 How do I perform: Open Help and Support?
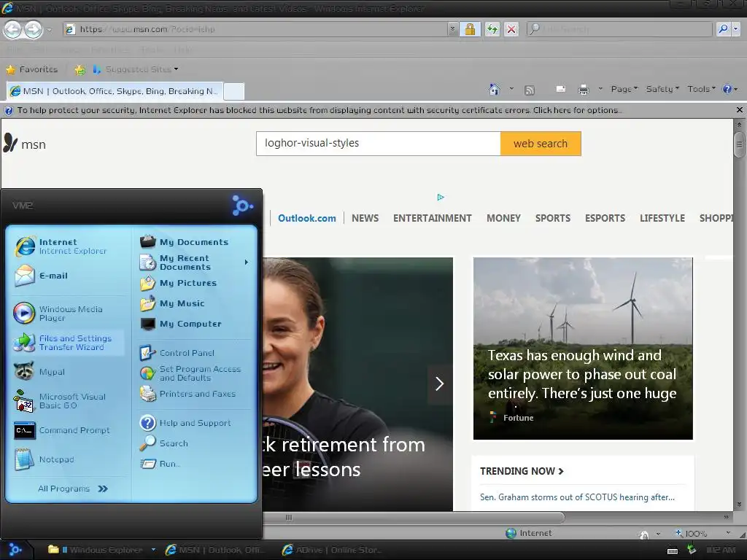[x=194, y=423]
